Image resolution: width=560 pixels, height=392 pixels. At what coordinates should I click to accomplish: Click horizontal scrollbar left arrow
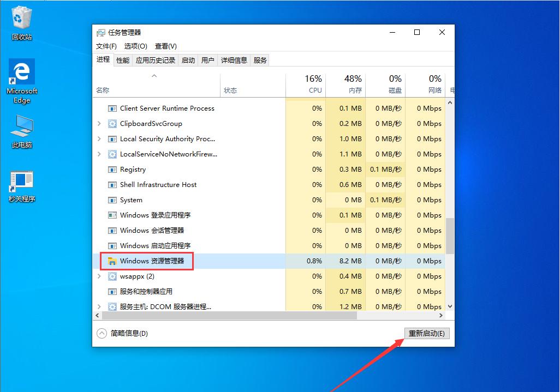(97, 315)
